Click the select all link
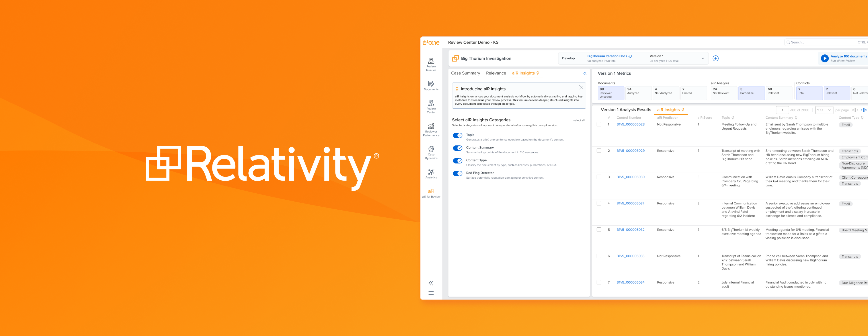This screenshot has width=868, height=336. point(579,121)
